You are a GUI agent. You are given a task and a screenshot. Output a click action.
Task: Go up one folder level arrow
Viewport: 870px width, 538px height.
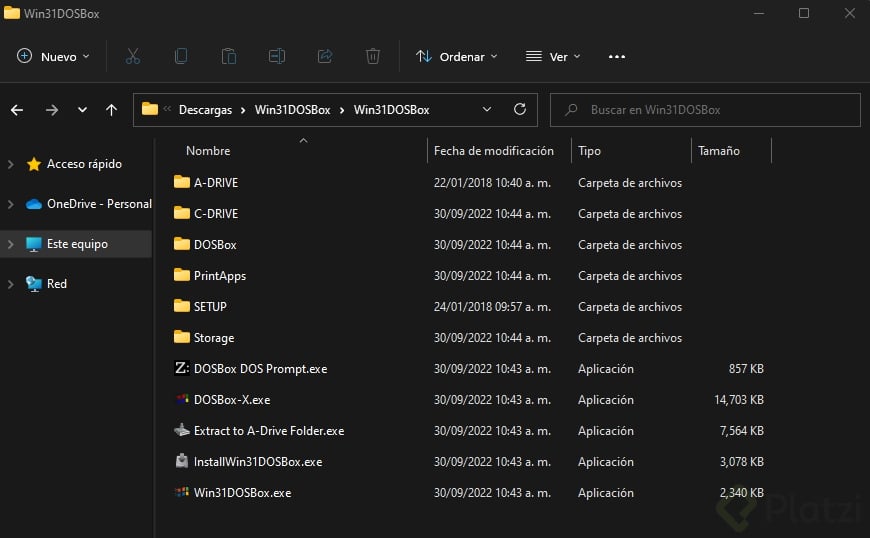pos(112,110)
